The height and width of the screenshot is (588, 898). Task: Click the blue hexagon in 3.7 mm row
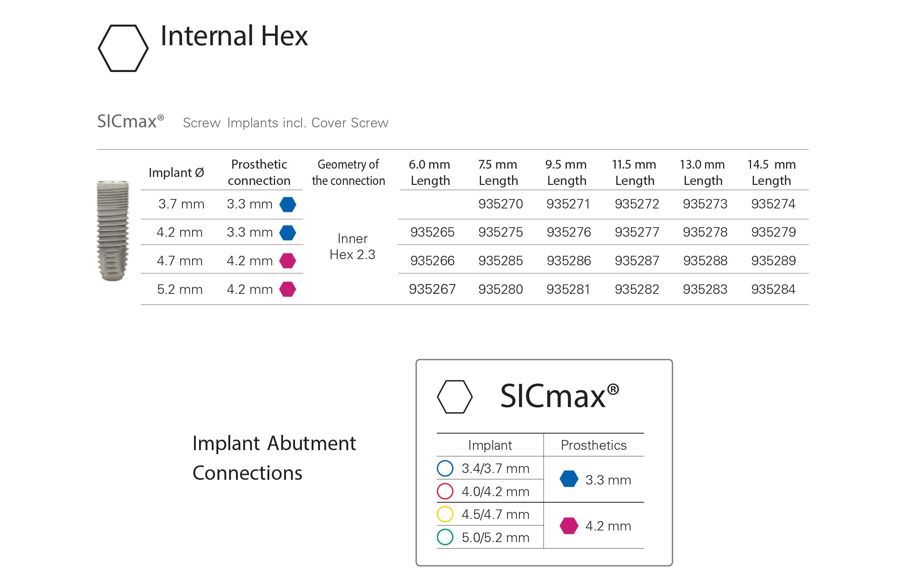pos(288,205)
